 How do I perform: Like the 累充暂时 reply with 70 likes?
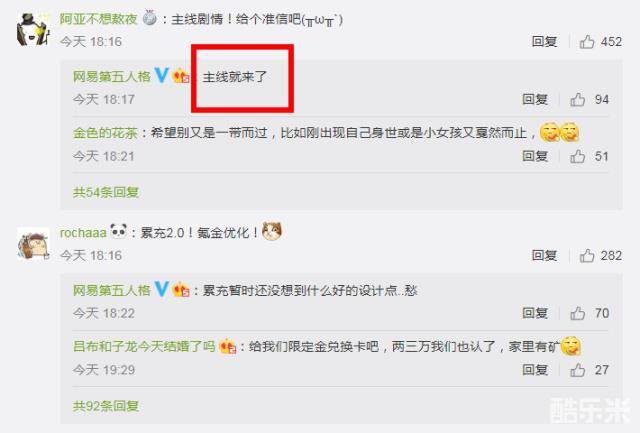578,313
